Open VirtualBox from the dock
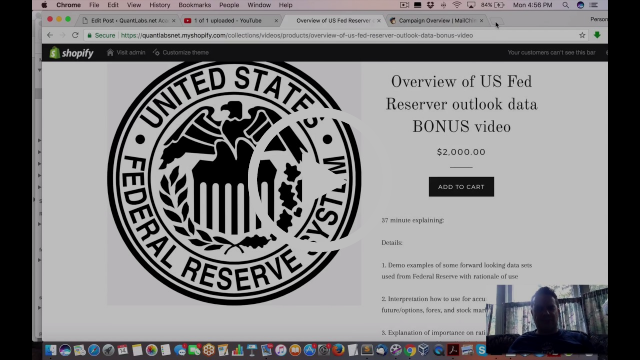This screenshot has width=640, height=360. click(424, 350)
